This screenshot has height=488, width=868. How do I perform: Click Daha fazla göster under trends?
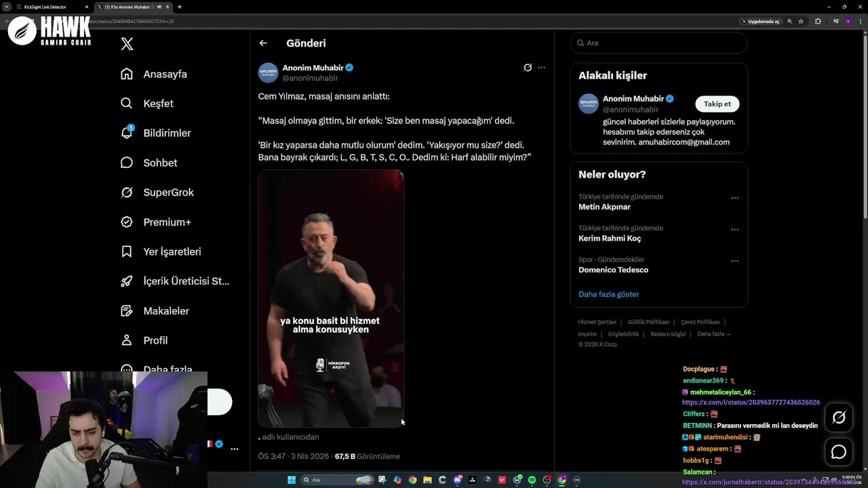click(x=608, y=294)
